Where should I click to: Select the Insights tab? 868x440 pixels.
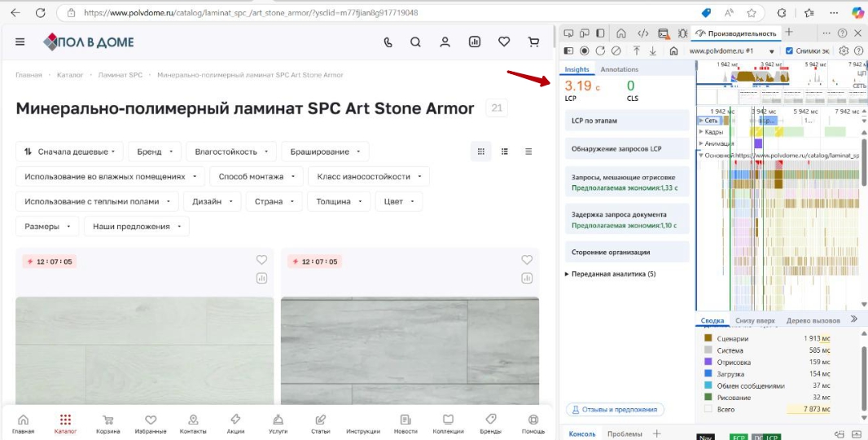[576, 69]
